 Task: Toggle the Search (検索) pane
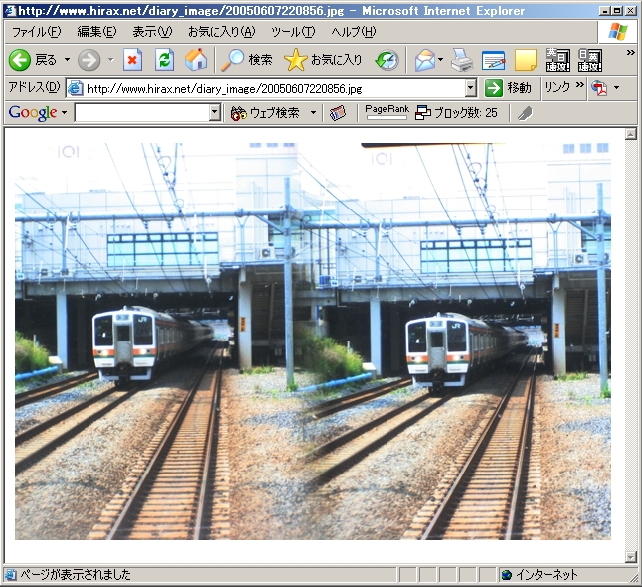pos(247,60)
